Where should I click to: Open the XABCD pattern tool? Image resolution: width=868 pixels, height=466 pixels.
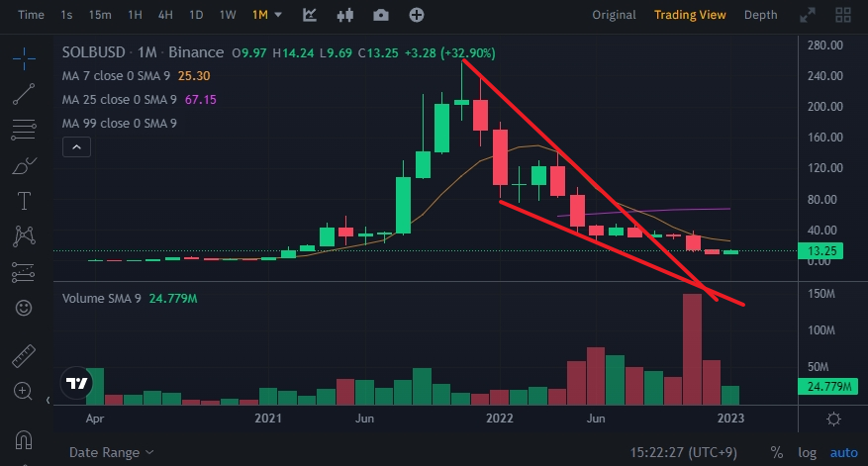click(x=24, y=236)
